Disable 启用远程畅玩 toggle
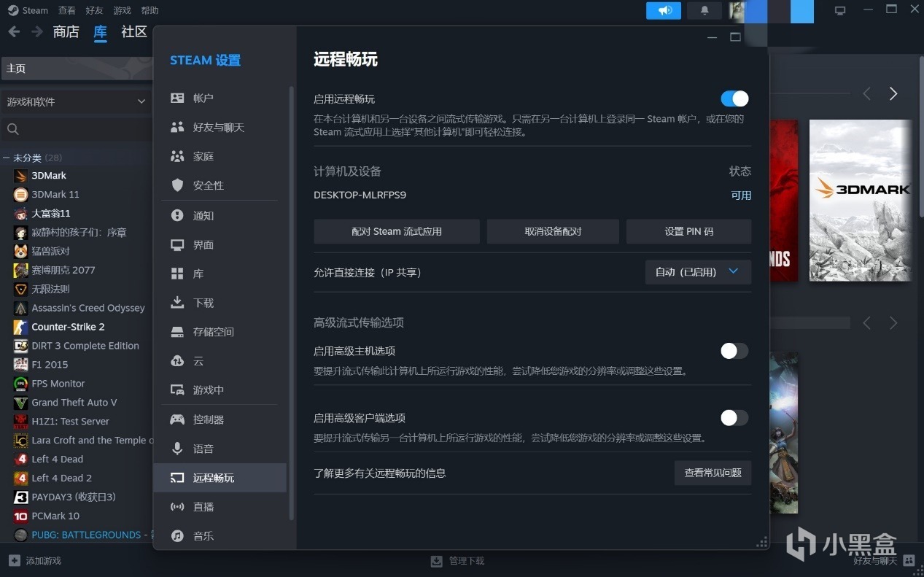Viewport: 924px width, 577px height. click(734, 98)
